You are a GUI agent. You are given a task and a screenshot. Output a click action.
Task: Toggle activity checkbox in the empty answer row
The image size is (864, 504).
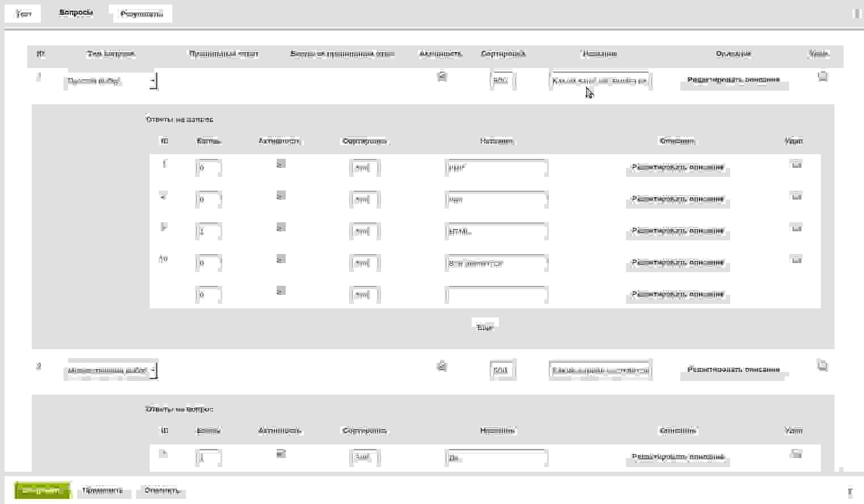tap(281, 291)
